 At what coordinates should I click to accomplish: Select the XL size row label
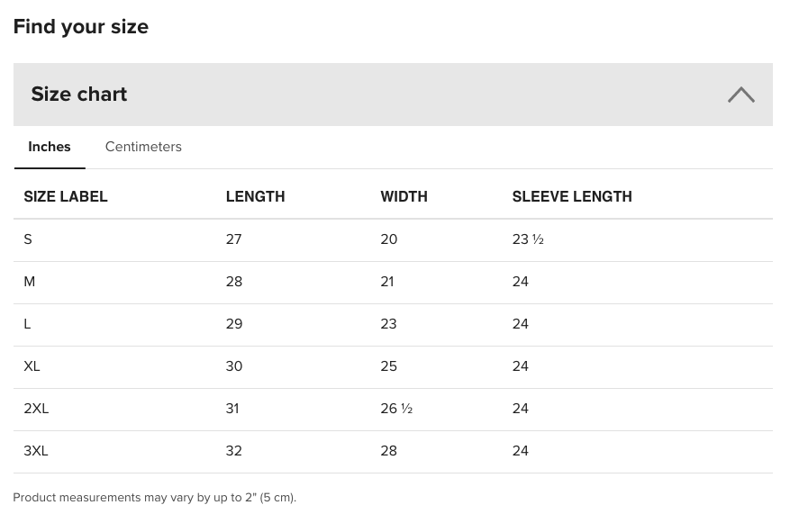pyautogui.click(x=32, y=365)
